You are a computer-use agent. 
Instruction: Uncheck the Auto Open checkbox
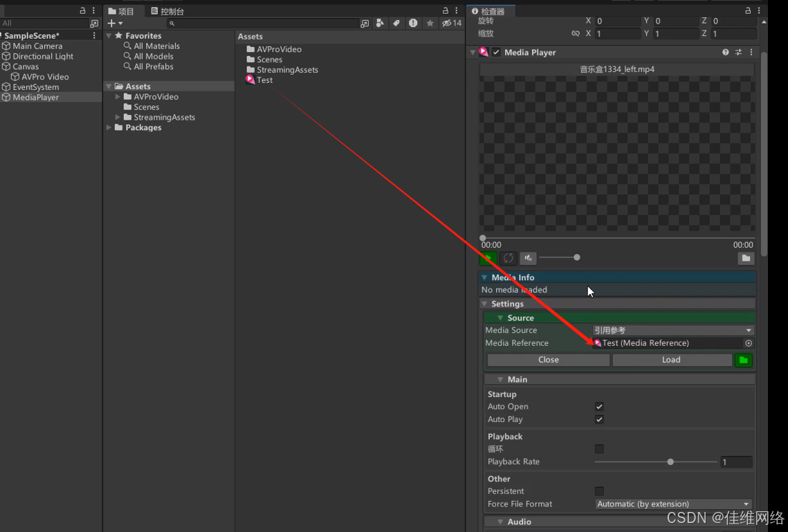click(599, 407)
